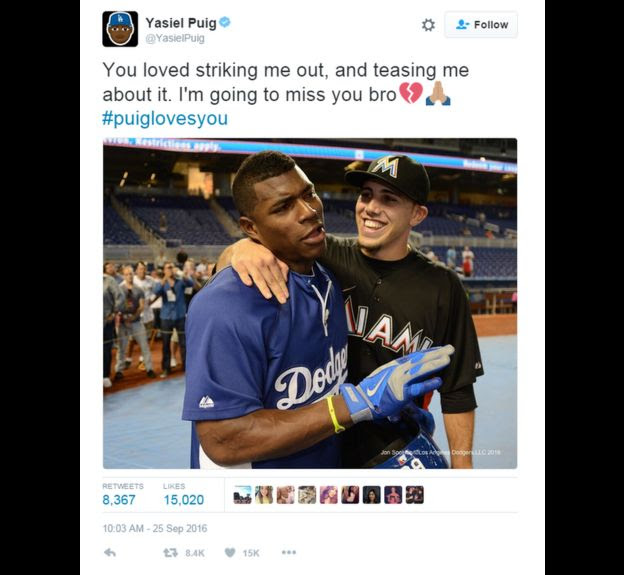Viewport: 624px width, 575px height.
Task: Open the tweet timestamp 25 Sep 2016
Action: pyautogui.click(x=155, y=528)
